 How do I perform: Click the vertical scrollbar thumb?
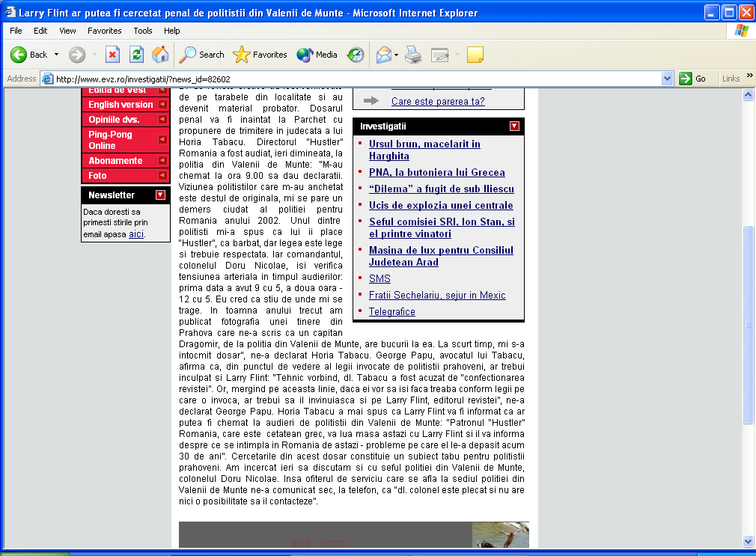point(748,325)
